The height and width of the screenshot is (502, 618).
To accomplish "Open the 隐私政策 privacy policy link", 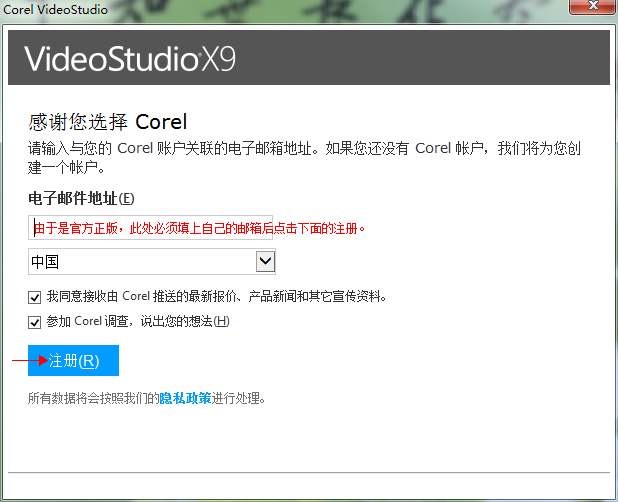I will pos(185,398).
